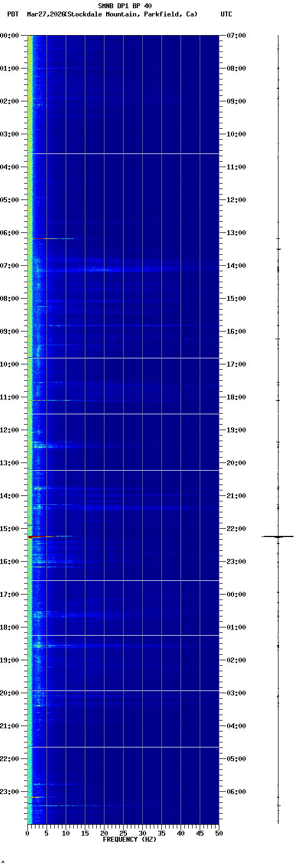302x868 pixels.
Task: Click the '18:00' PDT axis time label
Action: coord(10,627)
